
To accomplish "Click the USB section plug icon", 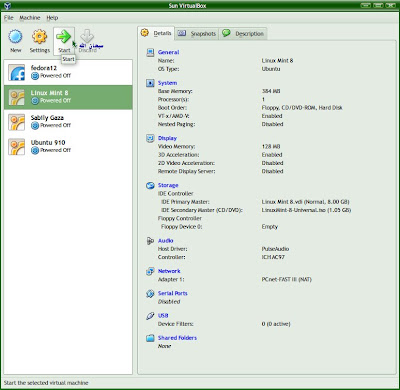I will tap(150, 316).
